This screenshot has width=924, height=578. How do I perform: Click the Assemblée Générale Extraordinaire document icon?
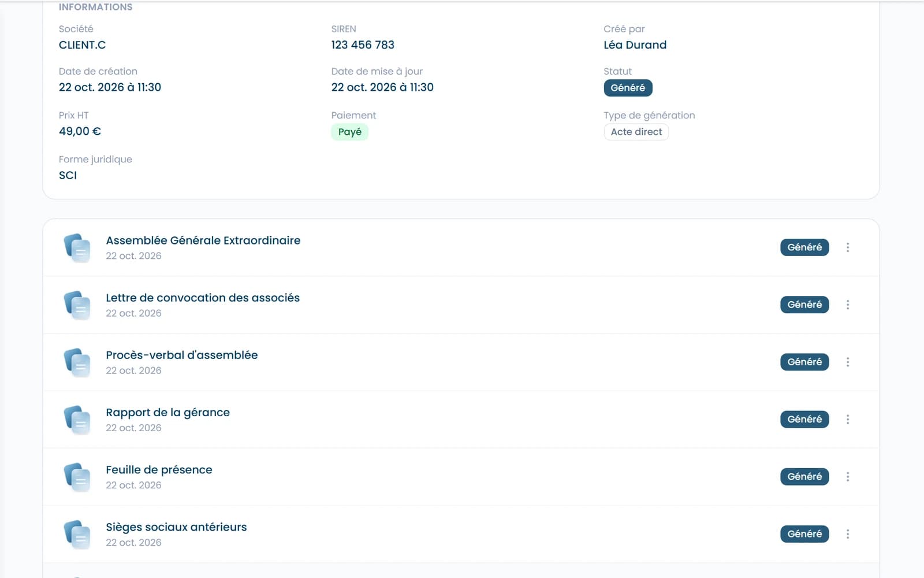[x=77, y=248]
